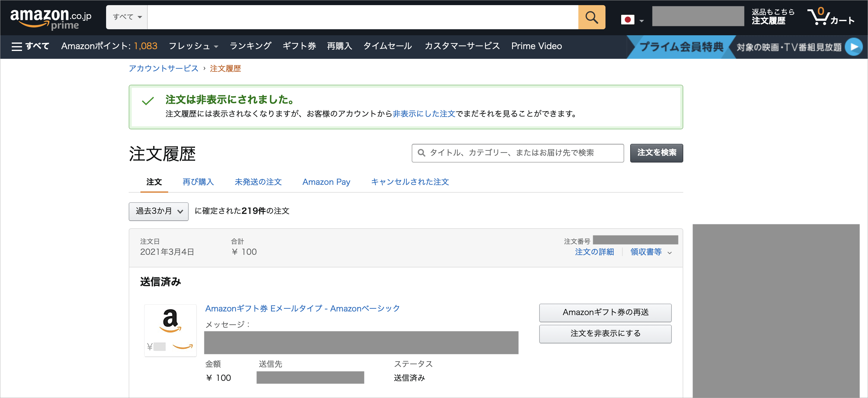The image size is (868, 398).
Task: Open Prime Video in the navigation bar
Action: pos(536,46)
